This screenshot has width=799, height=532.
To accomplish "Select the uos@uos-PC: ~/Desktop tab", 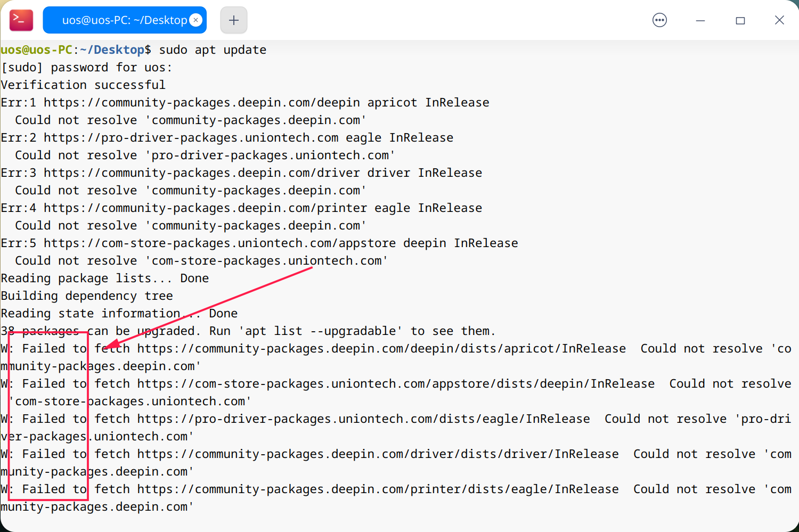I will point(125,20).
